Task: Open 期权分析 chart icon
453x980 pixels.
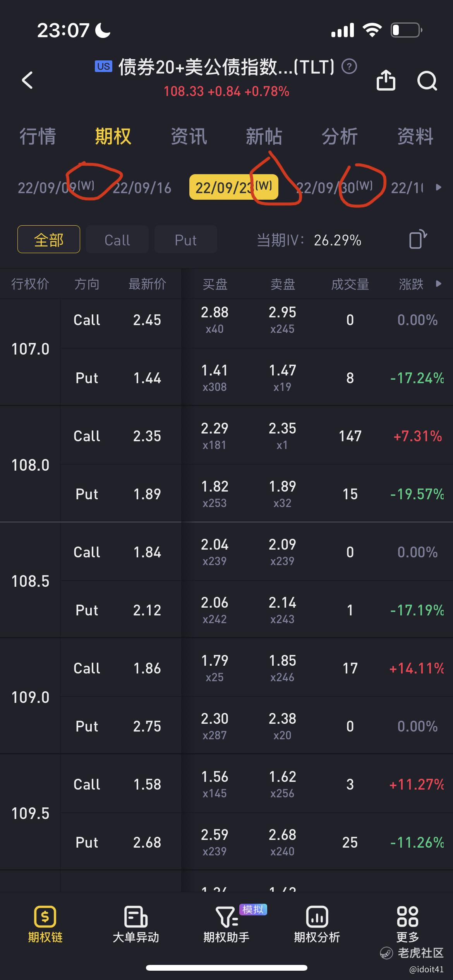Action: pyautogui.click(x=317, y=924)
